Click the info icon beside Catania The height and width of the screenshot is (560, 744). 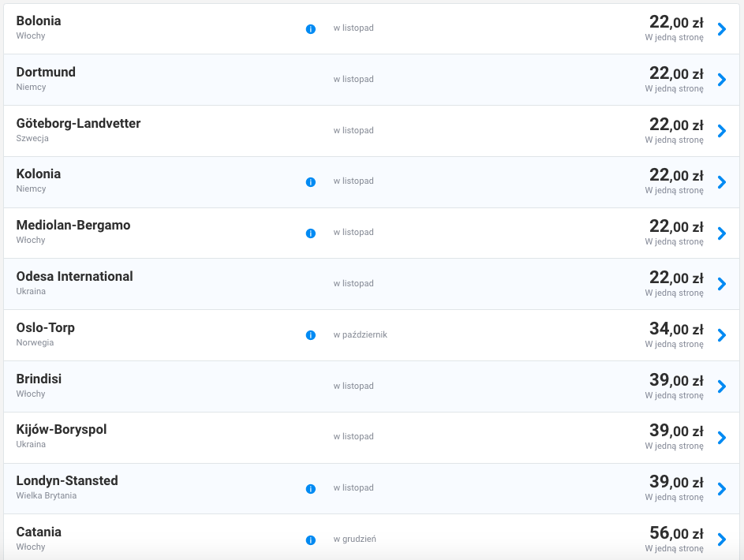coord(310,540)
